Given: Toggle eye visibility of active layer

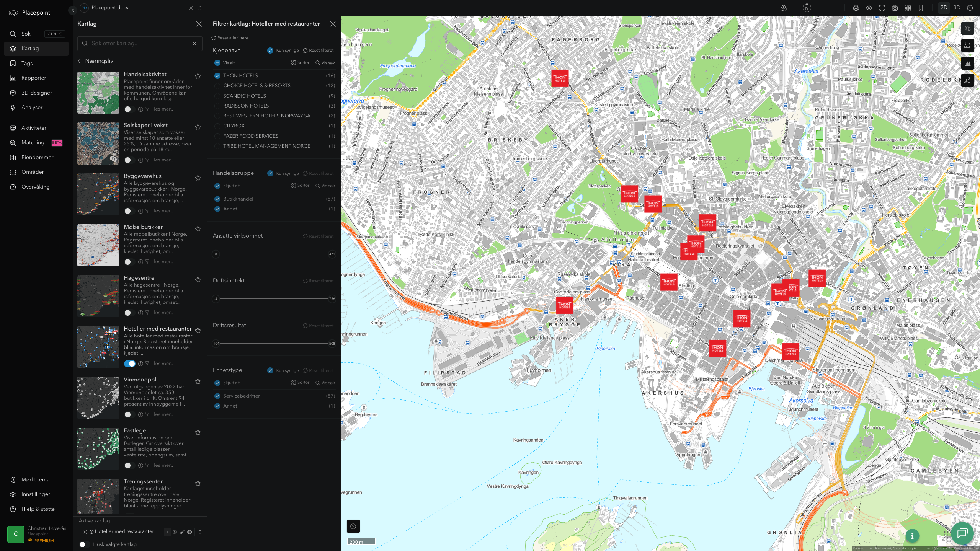Looking at the screenshot, I should (x=189, y=532).
